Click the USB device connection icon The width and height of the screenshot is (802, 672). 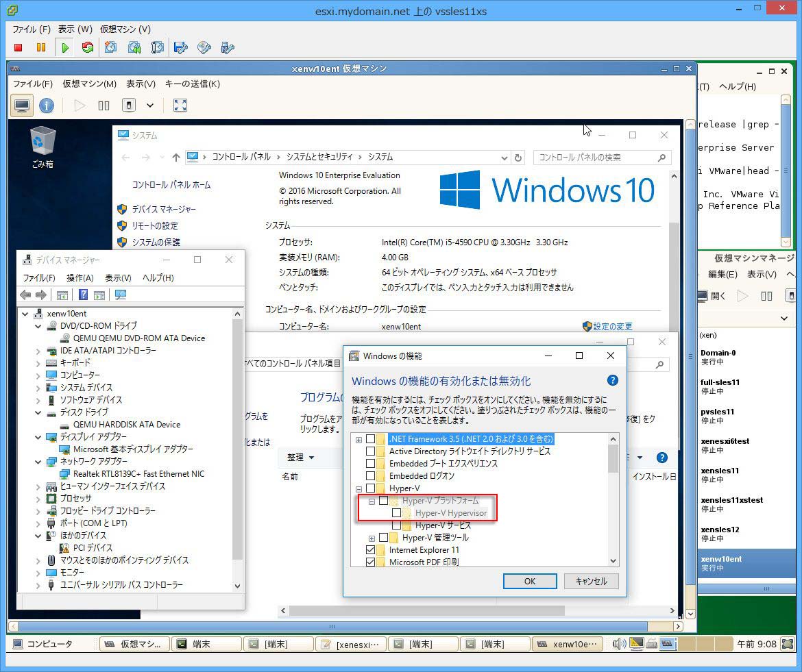pyautogui.click(x=228, y=47)
